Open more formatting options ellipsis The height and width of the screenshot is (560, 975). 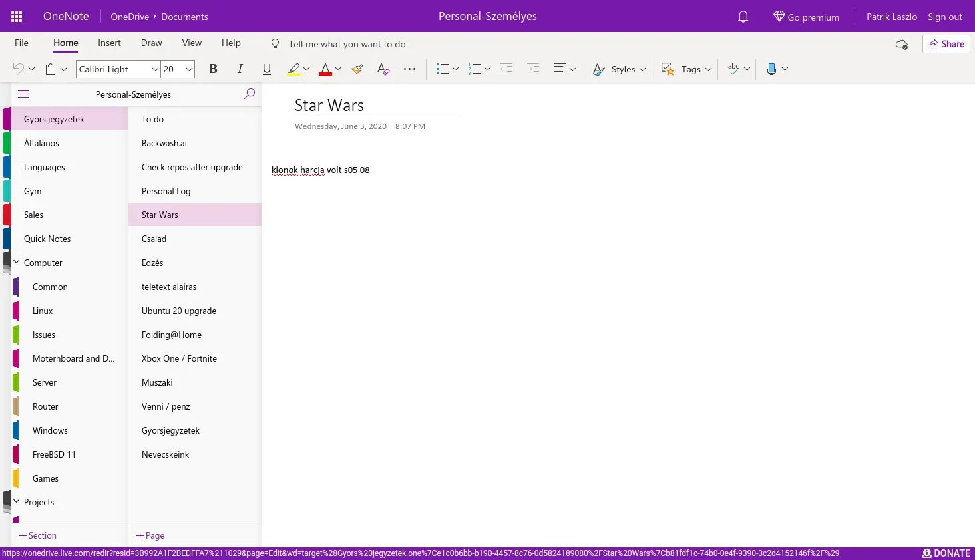click(409, 69)
